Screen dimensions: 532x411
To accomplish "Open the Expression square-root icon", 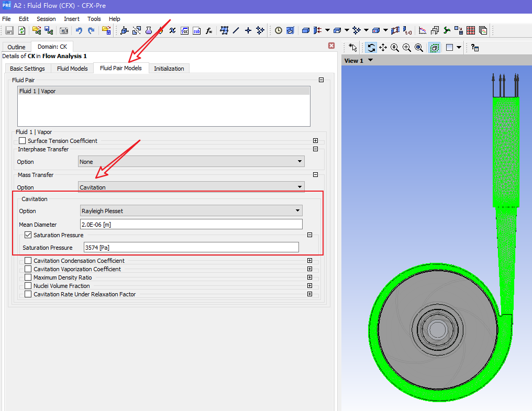I will (185, 31).
